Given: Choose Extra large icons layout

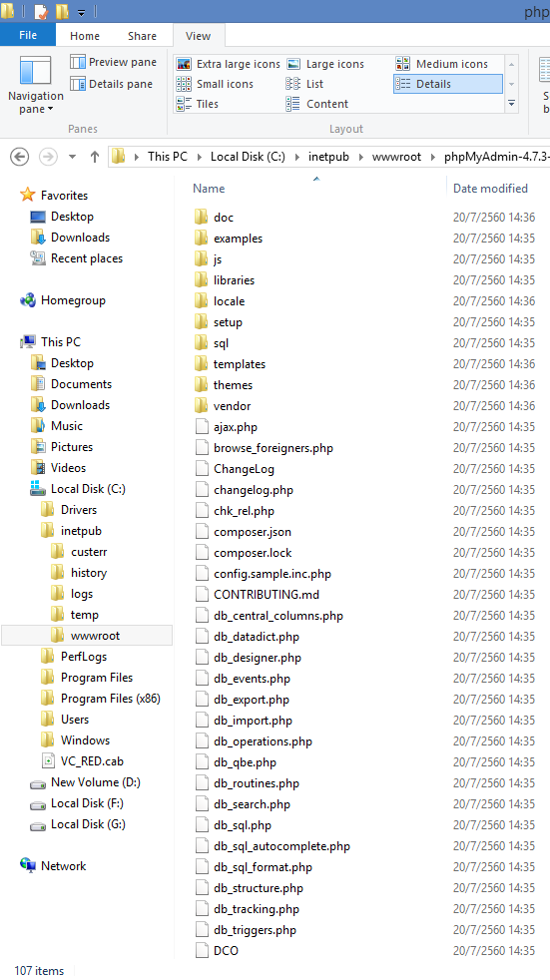Looking at the screenshot, I should click(x=229, y=64).
